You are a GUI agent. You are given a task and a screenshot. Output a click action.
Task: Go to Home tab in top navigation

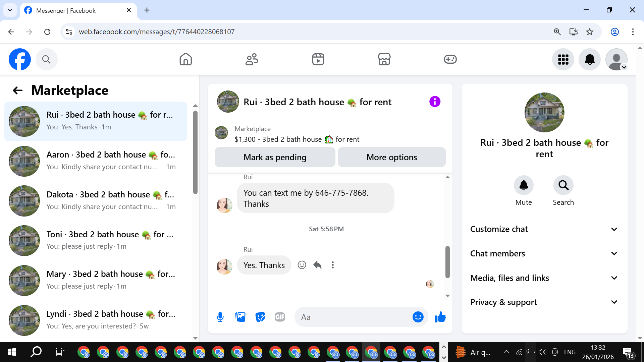[x=185, y=59]
